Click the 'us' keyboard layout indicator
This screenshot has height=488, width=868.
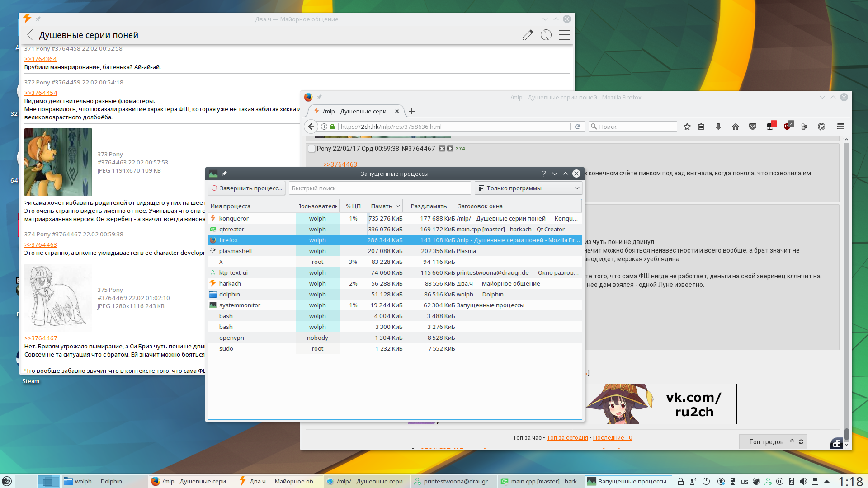[745, 482]
